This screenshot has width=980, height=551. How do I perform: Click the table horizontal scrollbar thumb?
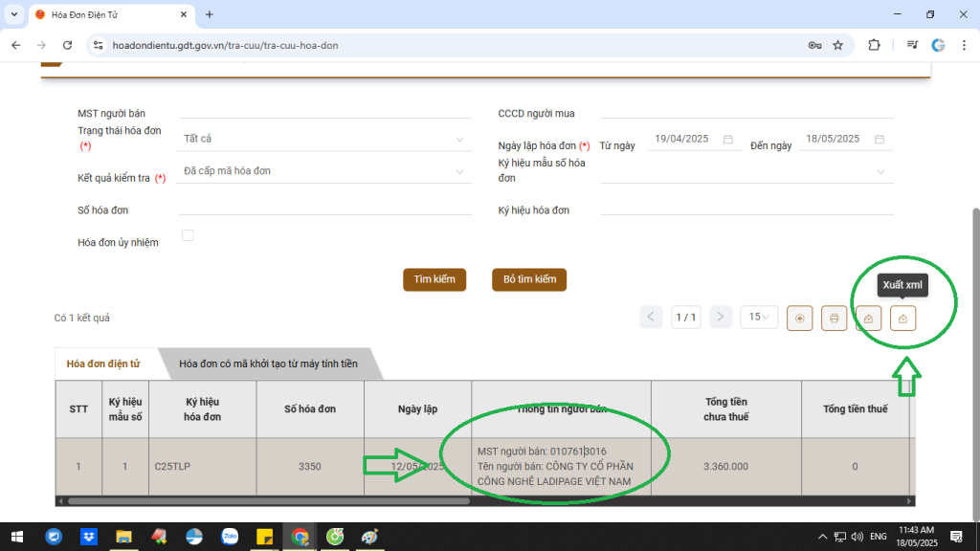point(269,501)
